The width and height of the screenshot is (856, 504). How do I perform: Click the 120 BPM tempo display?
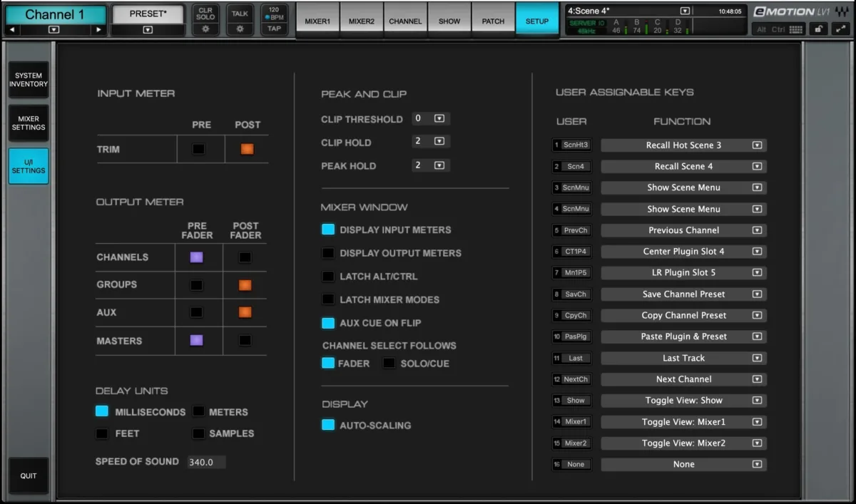pos(274,14)
